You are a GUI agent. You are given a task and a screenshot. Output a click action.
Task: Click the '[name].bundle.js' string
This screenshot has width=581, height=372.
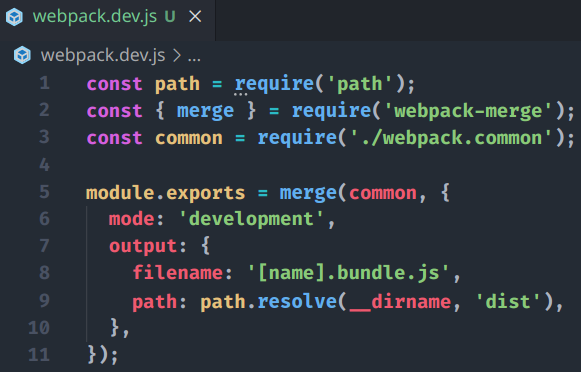click(x=348, y=273)
